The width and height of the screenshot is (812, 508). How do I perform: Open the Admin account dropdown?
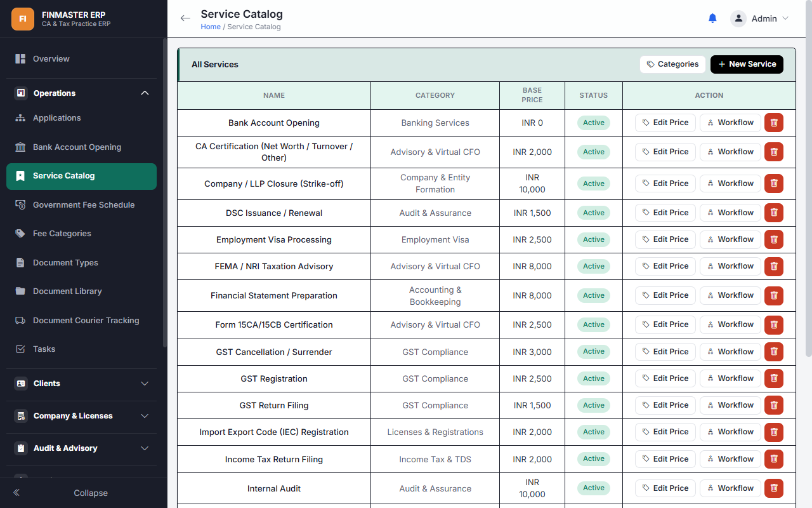click(x=759, y=18)
